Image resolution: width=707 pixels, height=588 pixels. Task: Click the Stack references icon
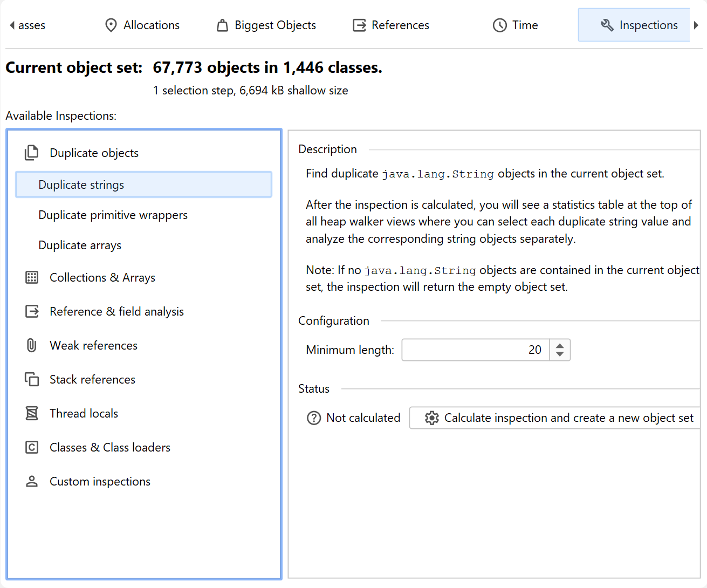tap(32, 380)
